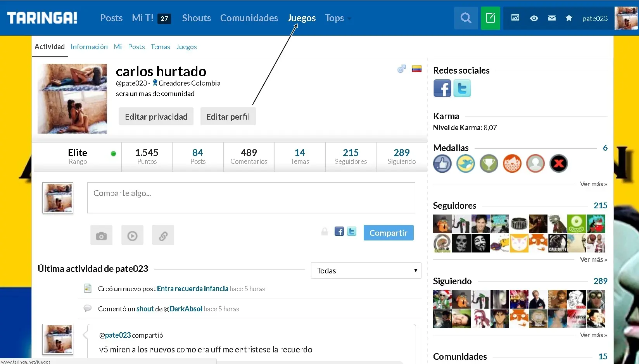
Task: Click 289 Siguiendo stat
Action: [x=402, y=156]
